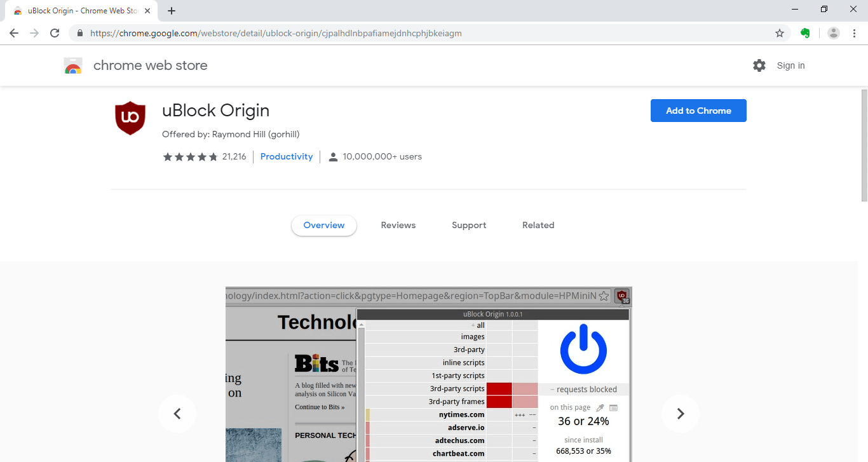Click the five-star rating

pos(190,157)
